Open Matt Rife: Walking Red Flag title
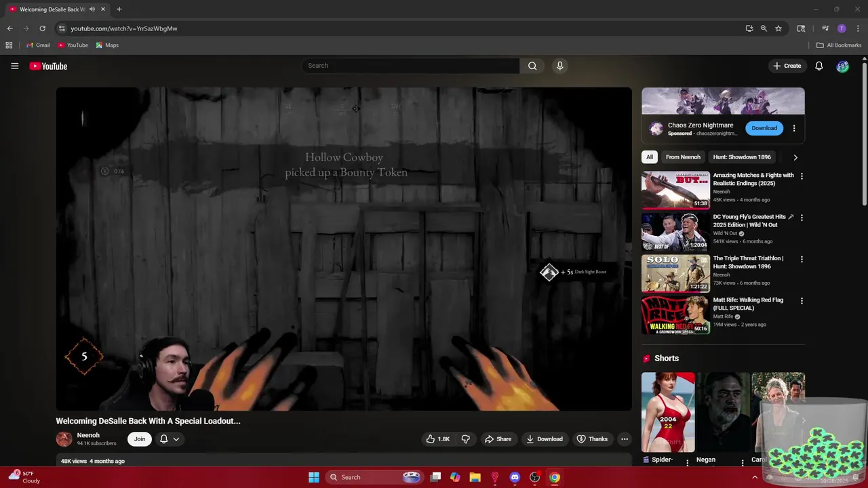Screen dimensions: 868x488 (748, 304)
